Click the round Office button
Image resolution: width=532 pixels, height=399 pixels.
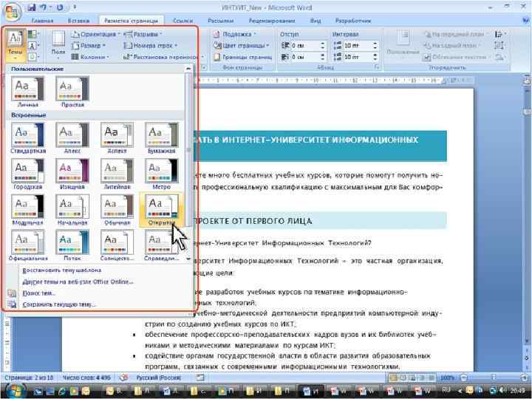[x=13, y=11]
